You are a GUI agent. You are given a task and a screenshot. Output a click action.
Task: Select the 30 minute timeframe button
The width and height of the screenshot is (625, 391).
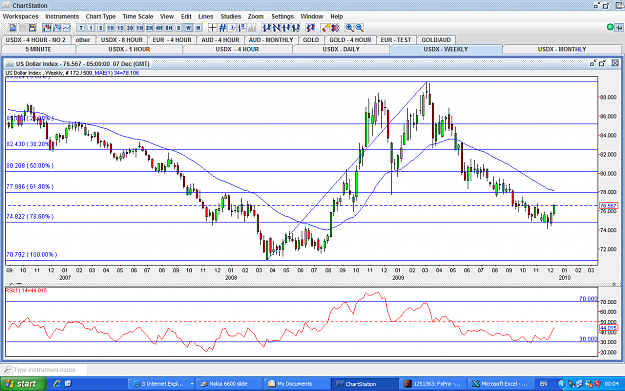click(130, 28)
